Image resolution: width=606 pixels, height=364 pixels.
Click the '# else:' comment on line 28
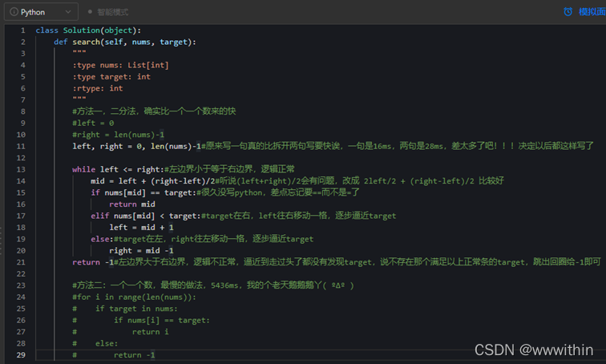click(x=95, y=343)
